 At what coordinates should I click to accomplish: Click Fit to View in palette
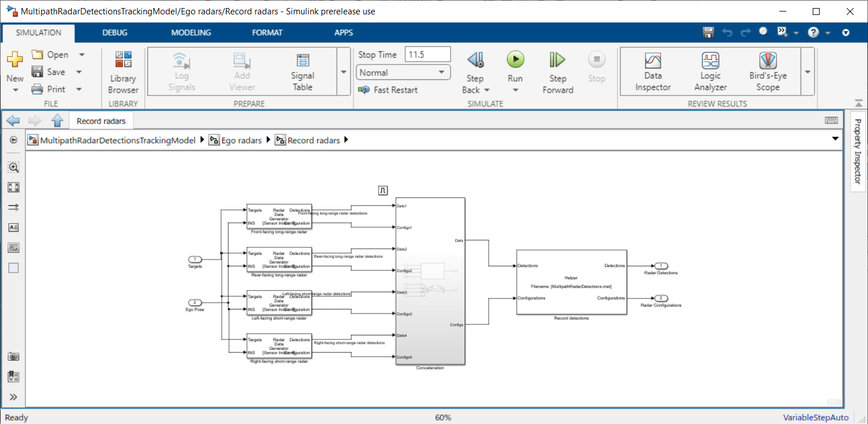click(14, 188)
